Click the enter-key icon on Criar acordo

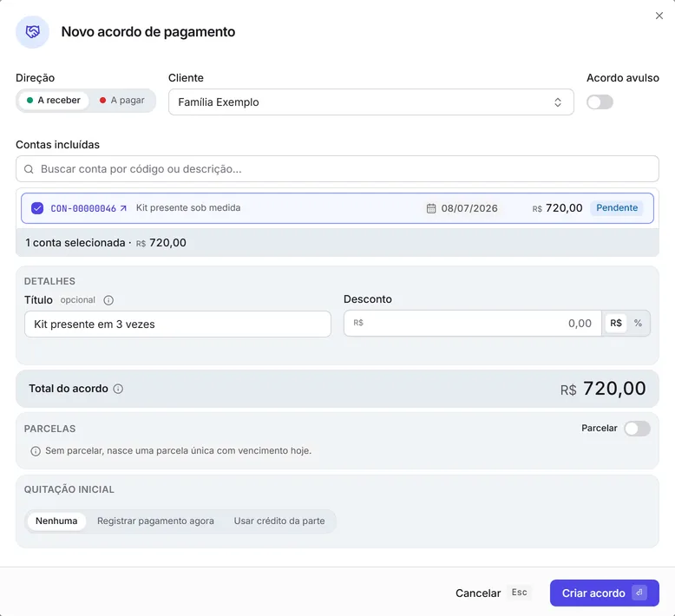point(639,593)
